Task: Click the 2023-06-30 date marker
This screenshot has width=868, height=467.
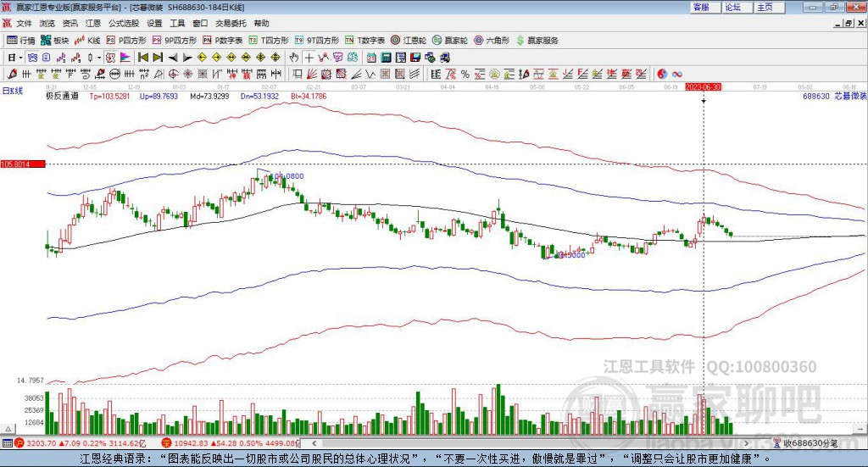Action: 703,87
